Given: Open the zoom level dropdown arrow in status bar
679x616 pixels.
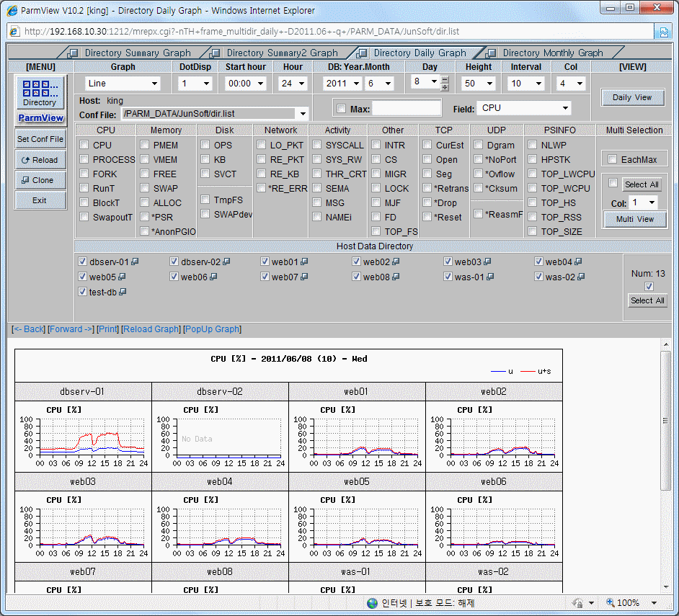Looking at the screenshot, I should [x=654, y=602].
